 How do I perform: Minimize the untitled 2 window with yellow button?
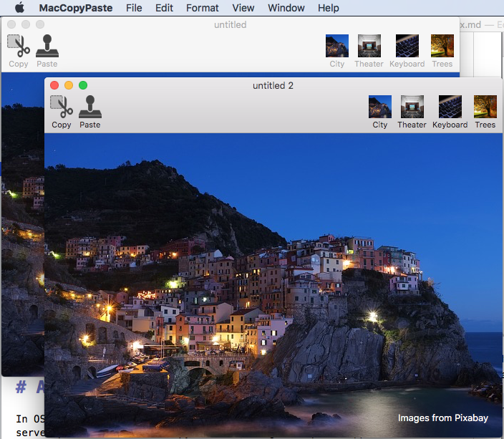pos(69,85)
